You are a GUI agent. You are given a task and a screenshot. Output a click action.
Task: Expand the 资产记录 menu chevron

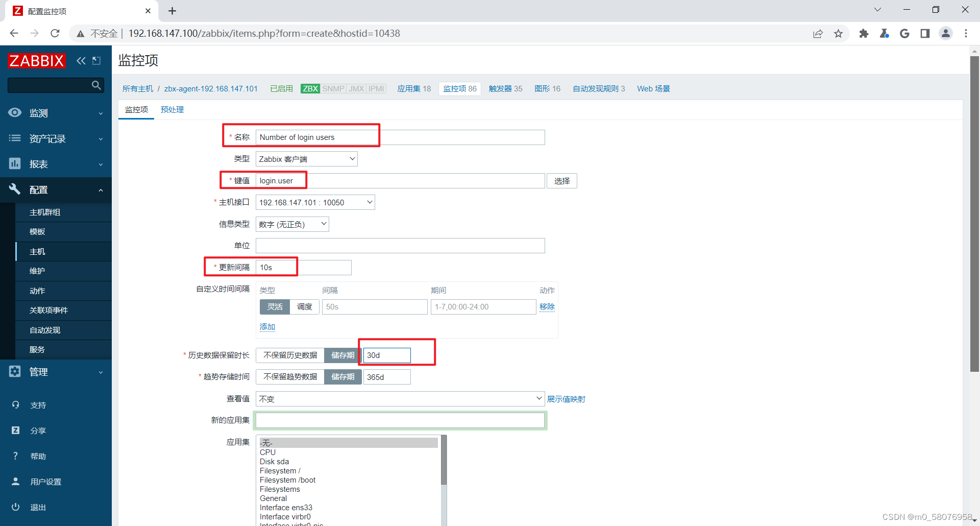click(101, 139)
